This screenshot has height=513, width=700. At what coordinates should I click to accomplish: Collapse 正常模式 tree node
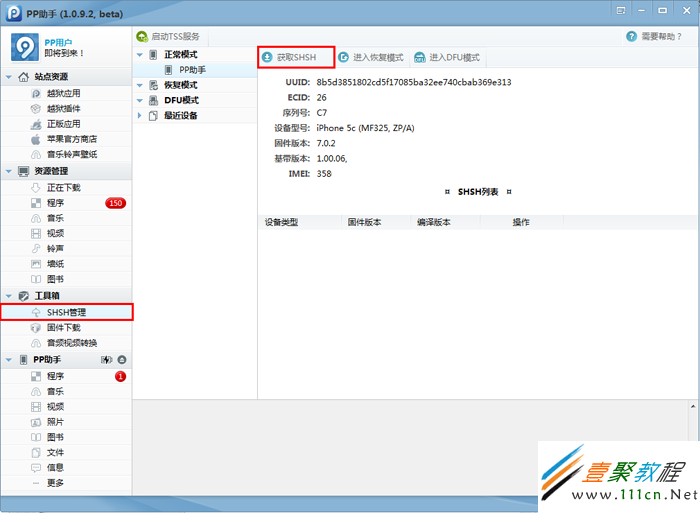139,54
